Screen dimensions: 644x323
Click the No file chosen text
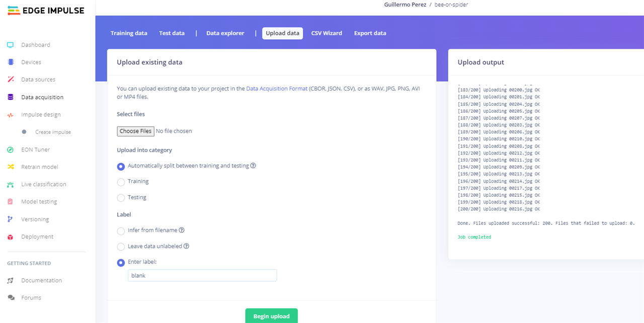click(x=174, y=131)
